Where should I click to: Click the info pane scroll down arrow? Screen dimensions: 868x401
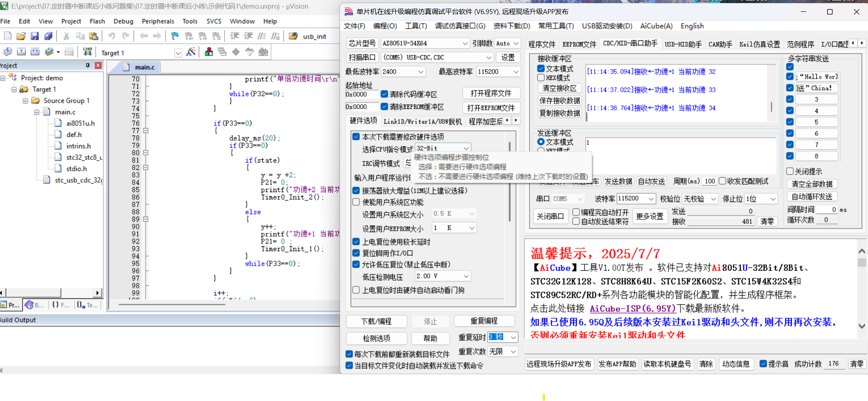(862, 326)
